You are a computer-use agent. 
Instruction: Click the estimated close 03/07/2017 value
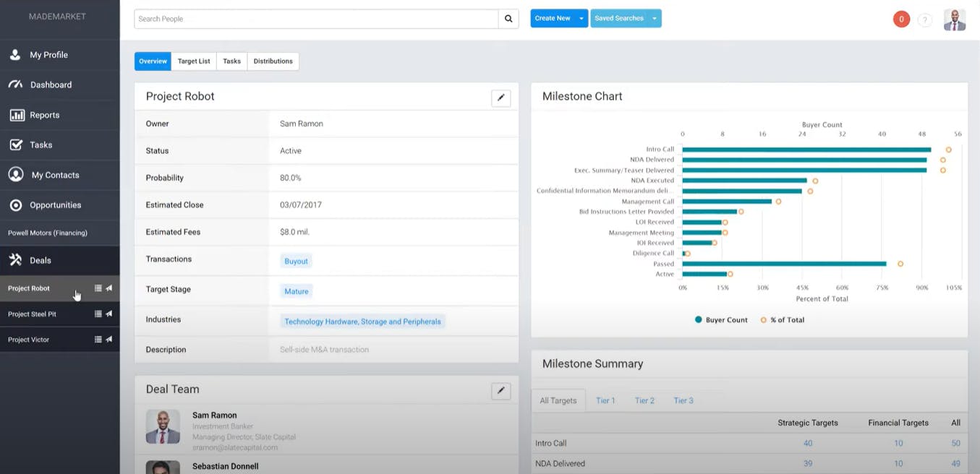click(x=301, y=205)
